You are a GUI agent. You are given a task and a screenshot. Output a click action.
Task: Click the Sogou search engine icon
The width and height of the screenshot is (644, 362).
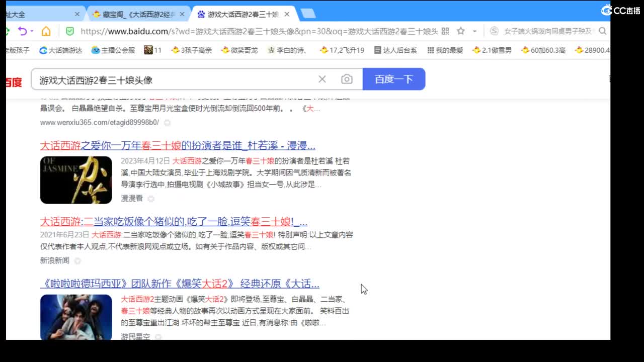click(494, 31)
